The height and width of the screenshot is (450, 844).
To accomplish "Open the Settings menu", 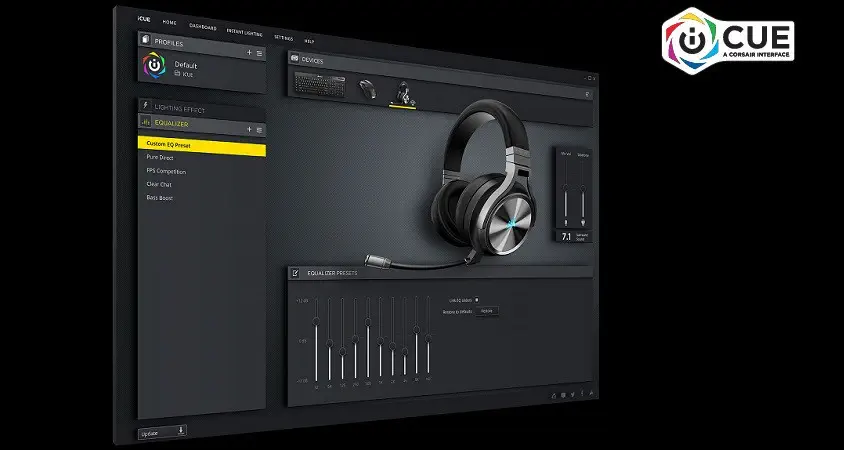I will (x=284, y=38).
